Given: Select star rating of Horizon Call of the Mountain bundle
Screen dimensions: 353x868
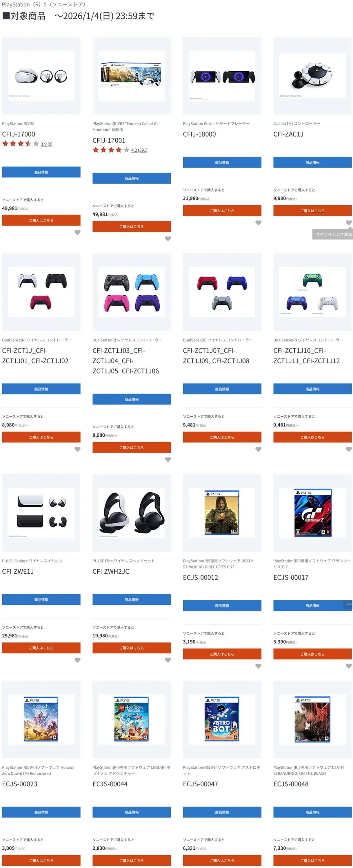Looking at the screenshot, I should tap(111, 150).
